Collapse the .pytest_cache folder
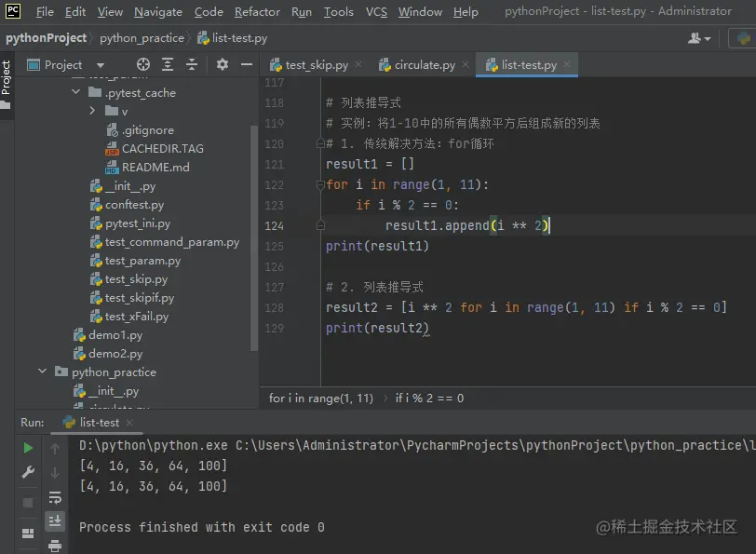756x554 pixels. coord(76,91)
